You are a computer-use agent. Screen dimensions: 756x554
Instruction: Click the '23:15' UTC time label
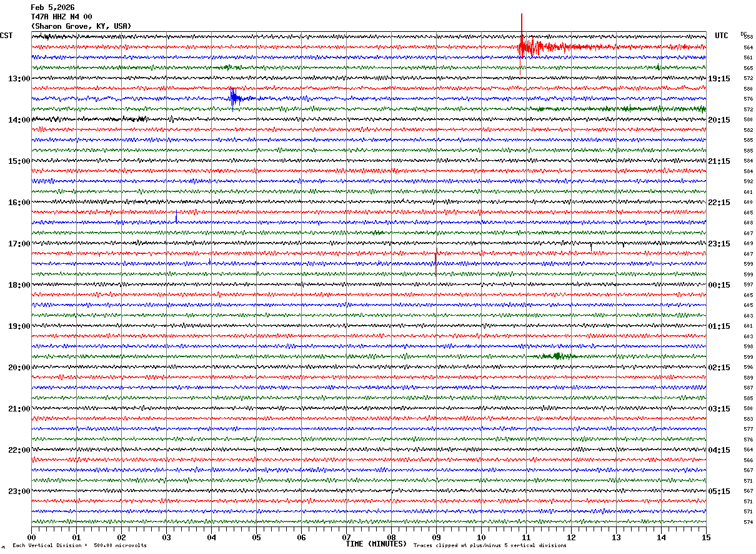pos(719,244)
